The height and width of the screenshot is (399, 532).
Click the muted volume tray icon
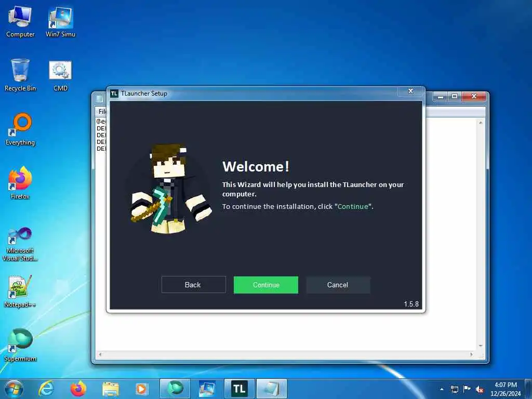pos(480,390)
